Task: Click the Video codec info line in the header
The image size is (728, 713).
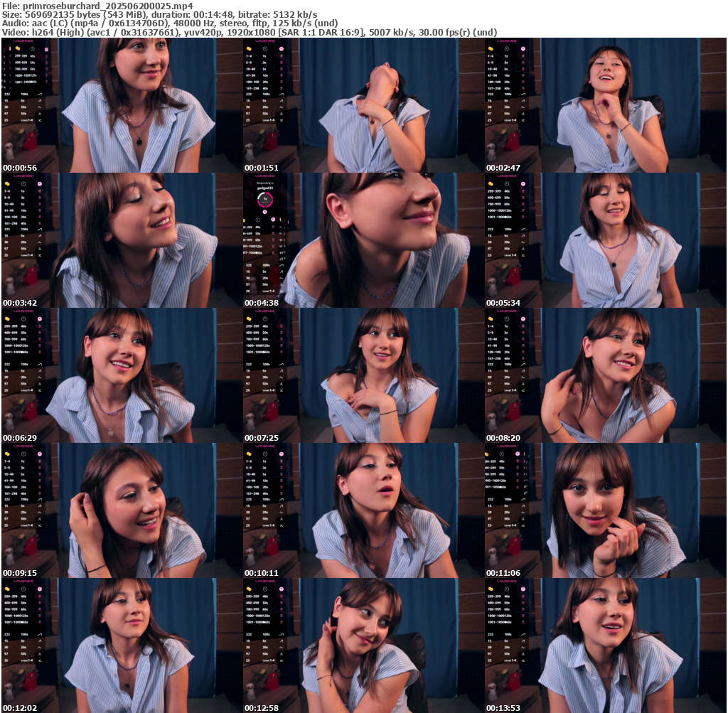Action: pyautogui.click(x=249, y=32)
